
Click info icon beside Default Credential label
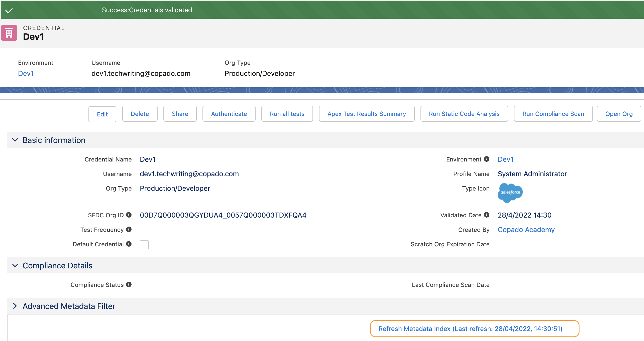(129, 244)
